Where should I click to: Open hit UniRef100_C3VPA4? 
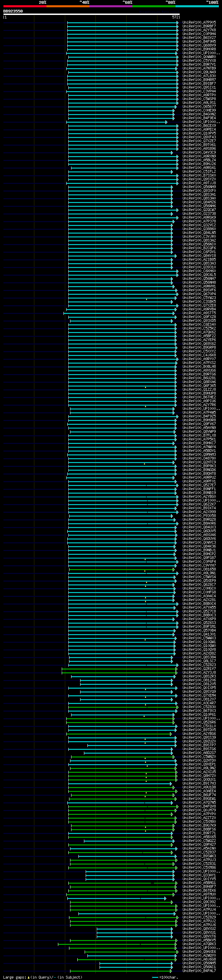[199, 91]
